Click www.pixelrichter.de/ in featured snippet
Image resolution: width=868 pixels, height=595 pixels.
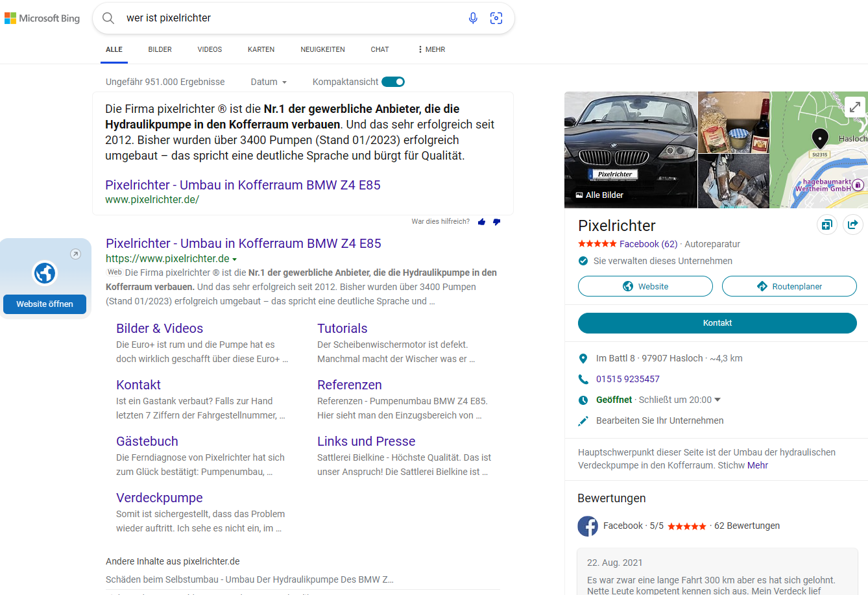pos(152,200)
